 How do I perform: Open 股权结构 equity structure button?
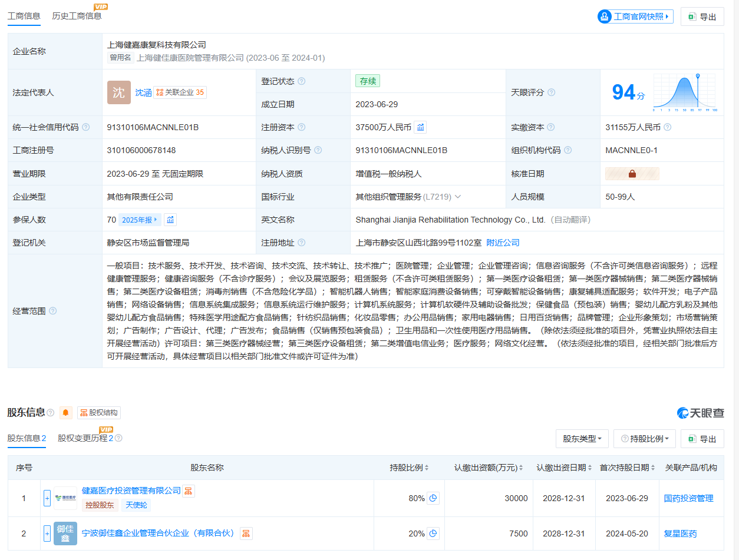pos(99,413)
